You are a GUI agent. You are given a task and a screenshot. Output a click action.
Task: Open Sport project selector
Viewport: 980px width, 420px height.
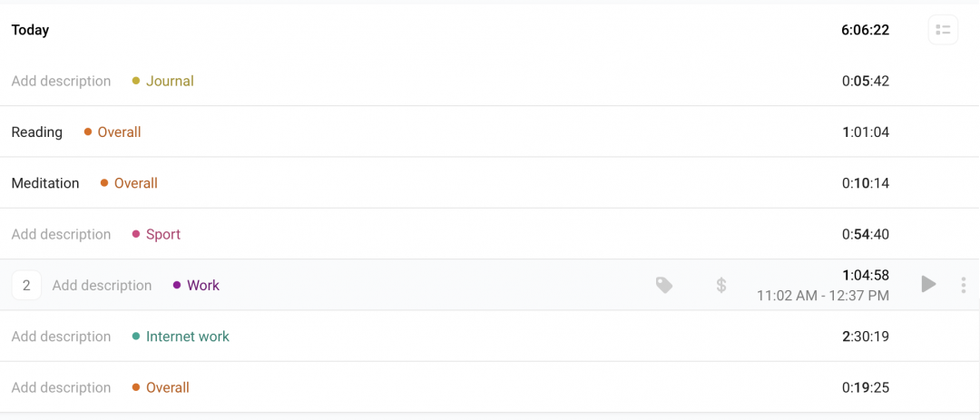click(162, 234)
